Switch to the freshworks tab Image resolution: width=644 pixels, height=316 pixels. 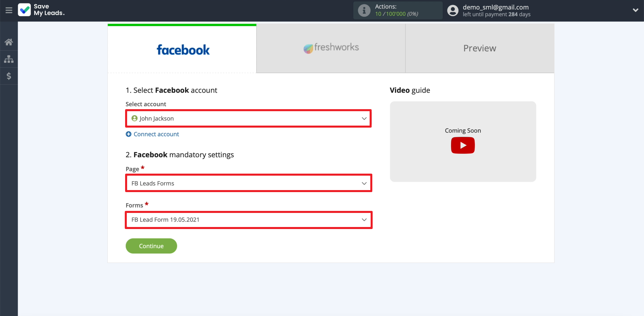[331, 49]
